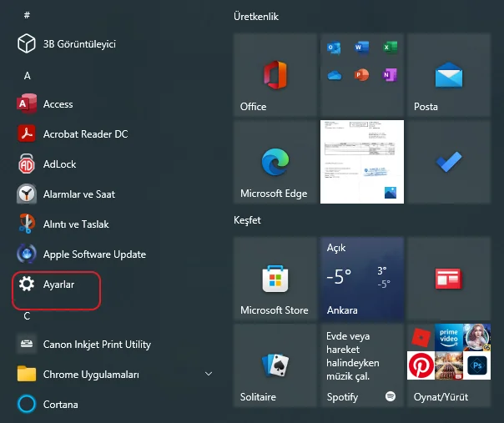
Task: Launch the Microsoft Edge tile
Action: pyautogui.click(x=275, y=162)
